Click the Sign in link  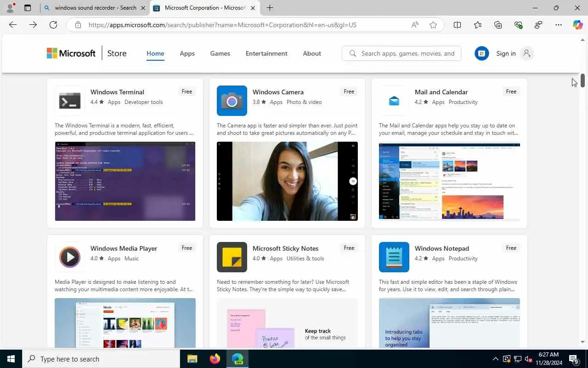506,53
